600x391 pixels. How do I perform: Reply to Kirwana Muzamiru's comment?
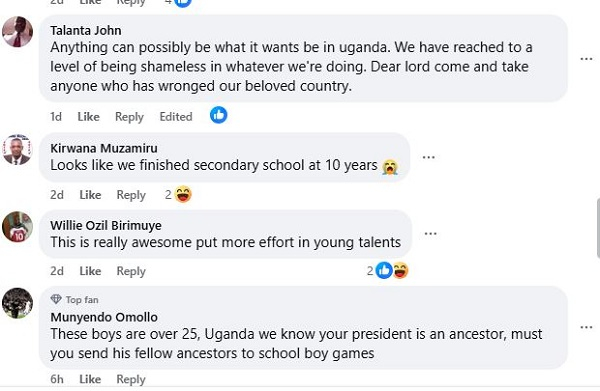coord(131,195)
